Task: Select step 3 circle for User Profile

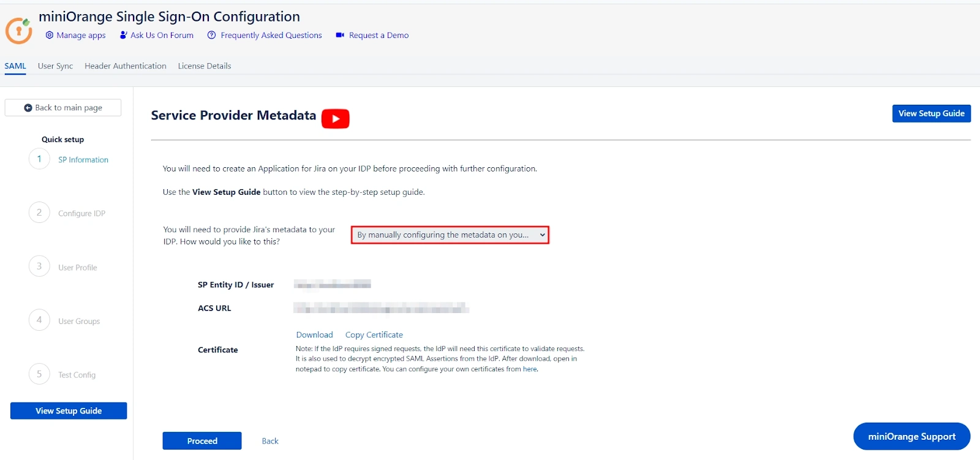Action: [39, 266]
